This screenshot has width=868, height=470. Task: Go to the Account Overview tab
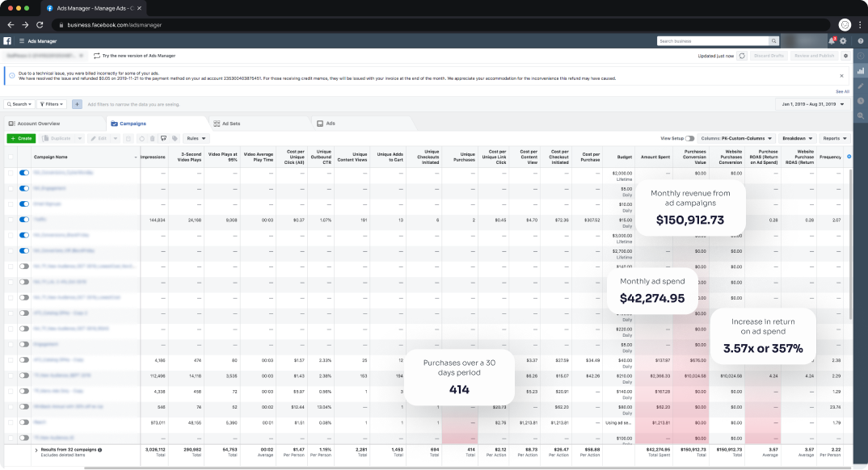coord(39,124)
